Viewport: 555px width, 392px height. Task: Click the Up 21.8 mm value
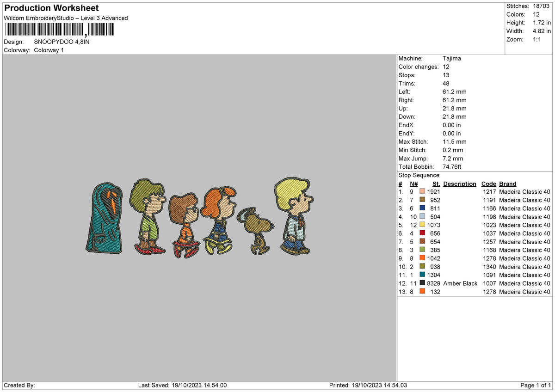click(455, 108)
